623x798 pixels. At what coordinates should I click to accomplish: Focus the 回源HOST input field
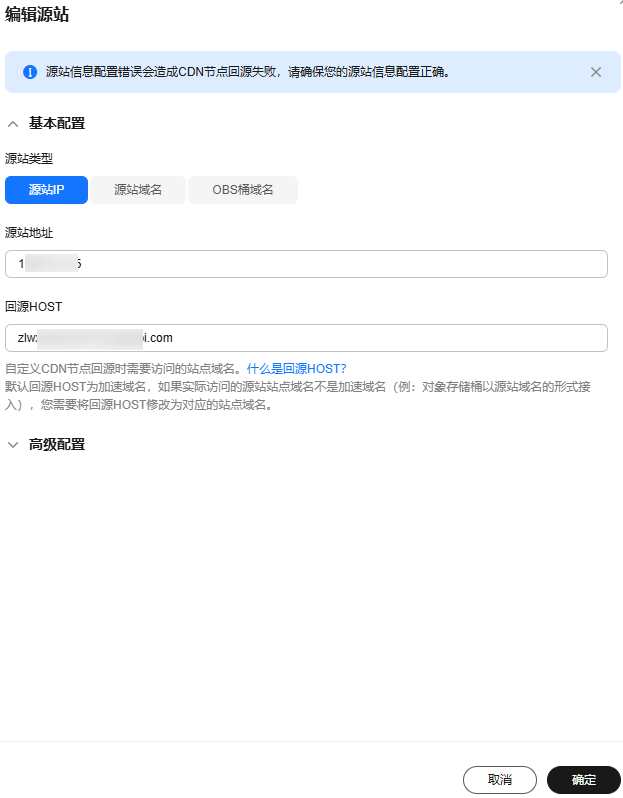coord(306,338)
